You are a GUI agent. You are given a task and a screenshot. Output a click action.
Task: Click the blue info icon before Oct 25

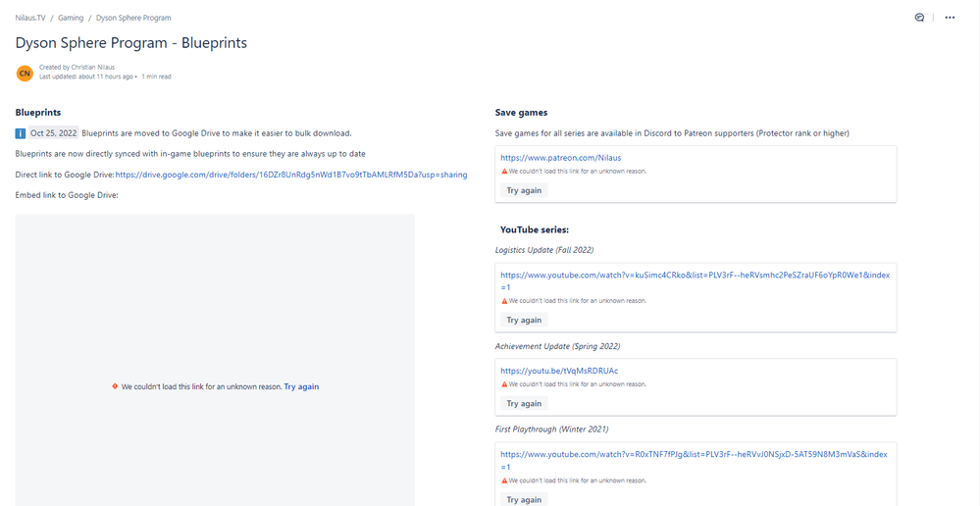coord(21,133)
